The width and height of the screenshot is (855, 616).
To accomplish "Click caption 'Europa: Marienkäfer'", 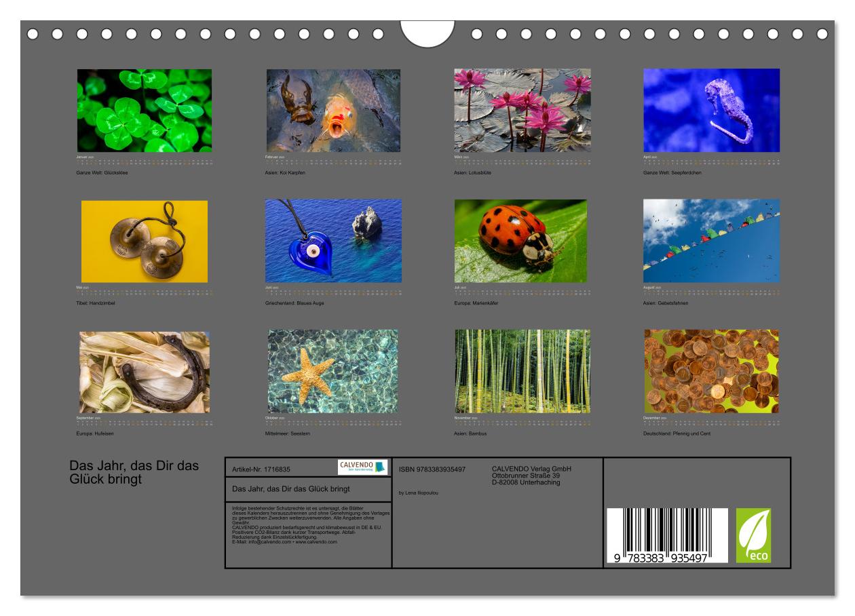I will [476, 303].
